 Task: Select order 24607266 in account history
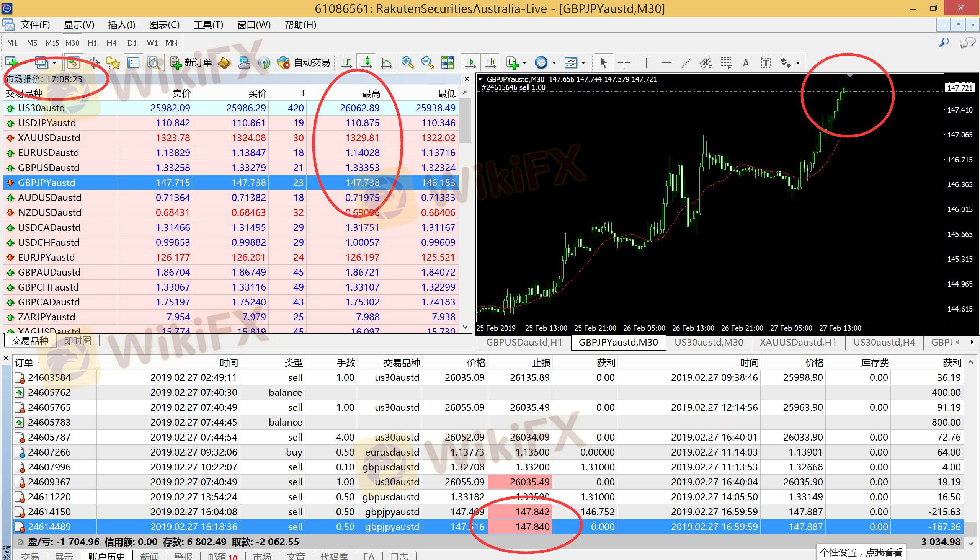(x=488, y=452)
